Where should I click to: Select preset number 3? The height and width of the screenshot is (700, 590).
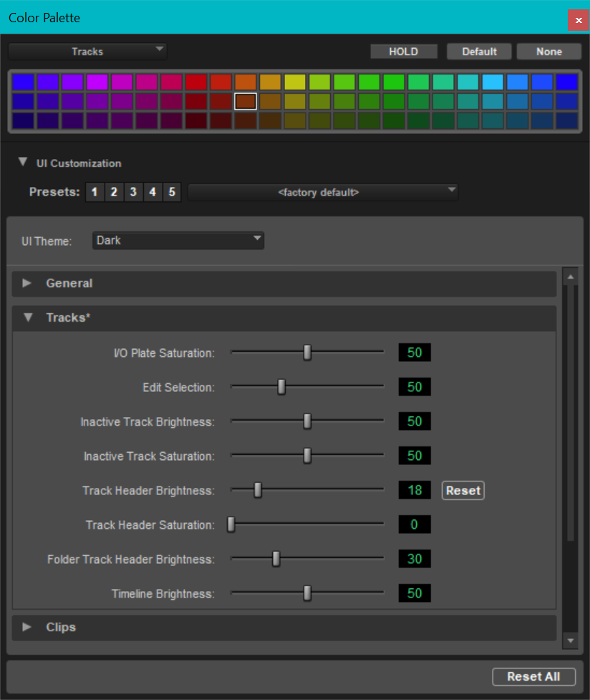[x=133, y=192]
